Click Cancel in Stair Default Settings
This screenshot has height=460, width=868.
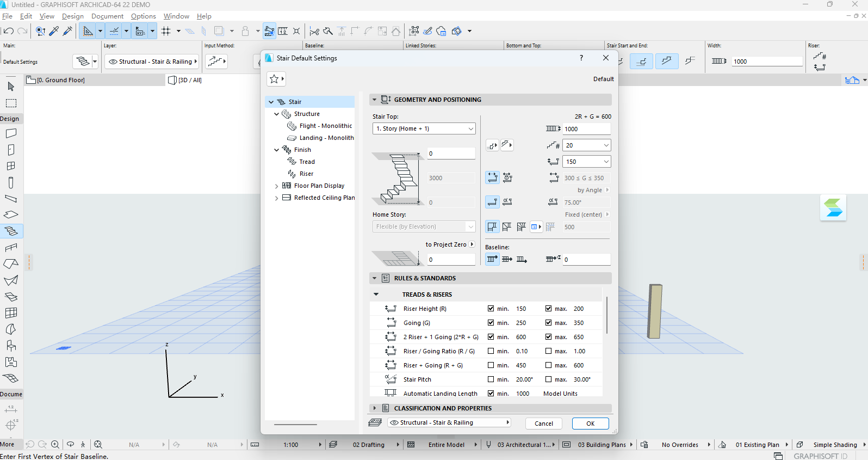coord(544,424)
